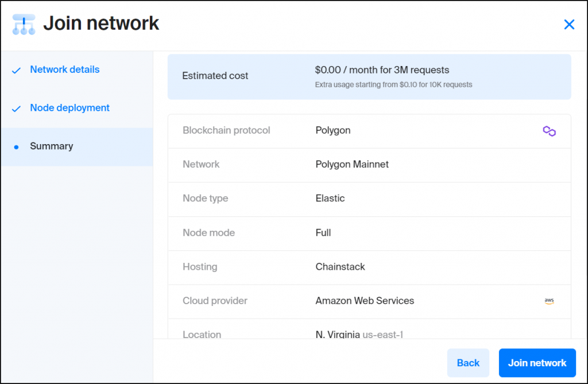Click the extra usage pricing note
The height and width of the screenshot is (384, 588).
coord(393,85)
